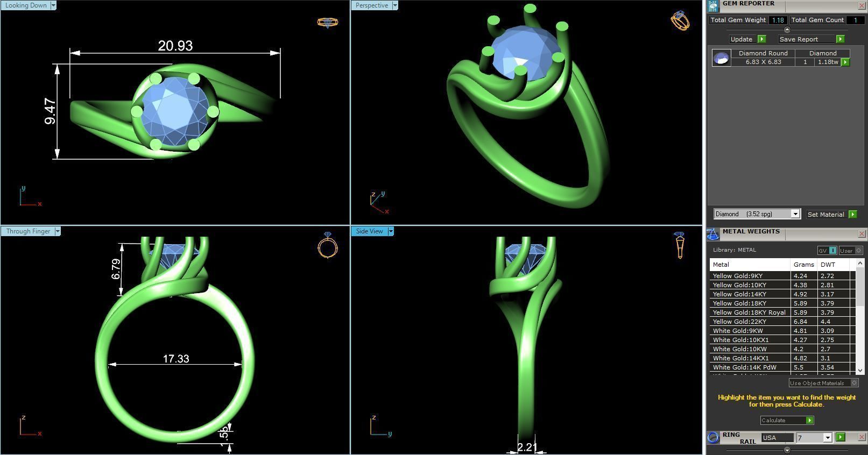Open the ring size 7 dropdown
The width and height of the screenshot is (868, 455).
(827, 438)
